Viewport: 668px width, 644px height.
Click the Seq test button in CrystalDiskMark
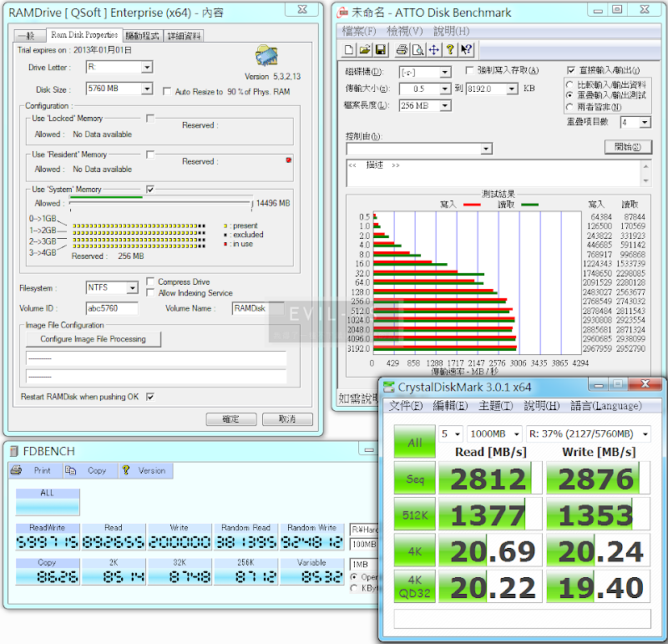click(x=414, y=479)
